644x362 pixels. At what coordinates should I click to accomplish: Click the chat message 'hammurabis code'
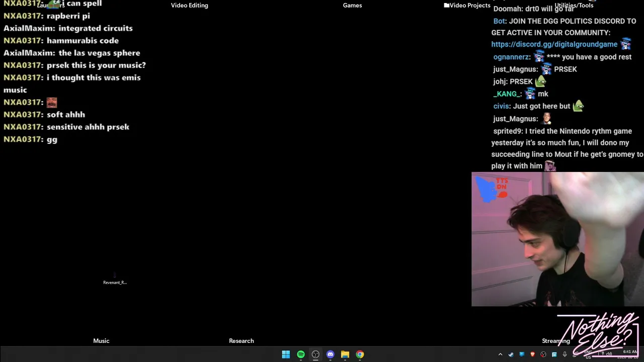[83, 41]
